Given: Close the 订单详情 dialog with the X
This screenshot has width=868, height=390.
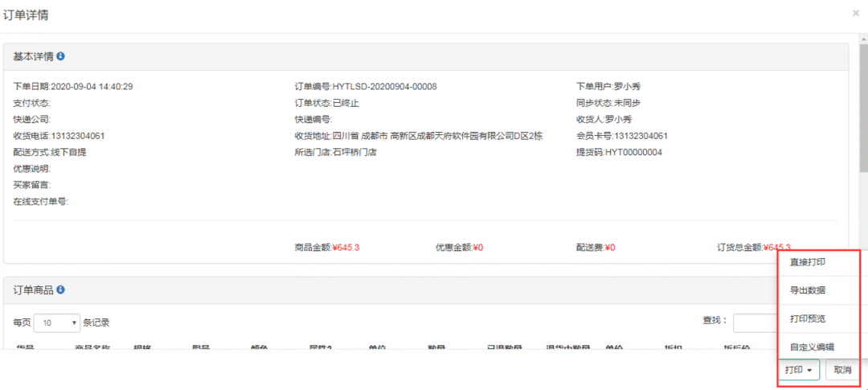Looking at the screenshot, I should 855,14.
